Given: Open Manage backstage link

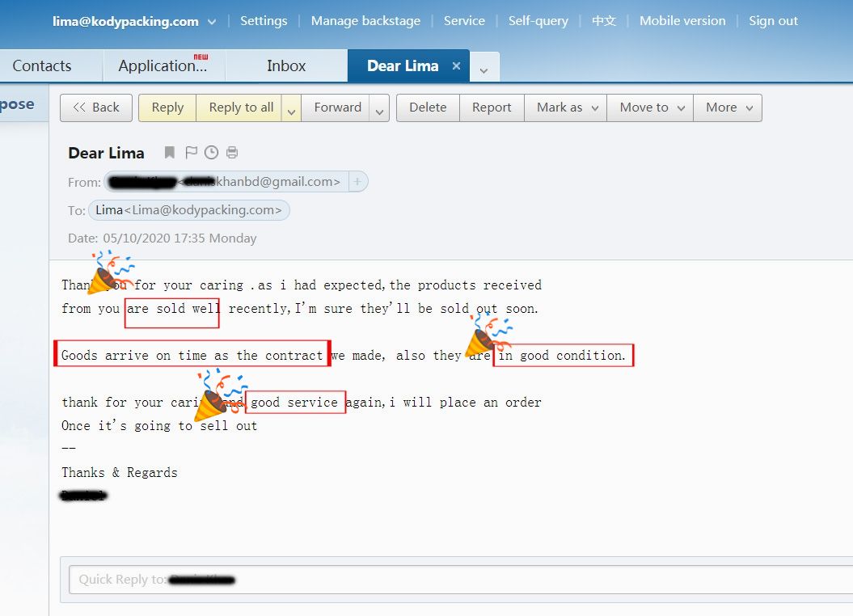Looking at the screenshot, I should [365, 21].
